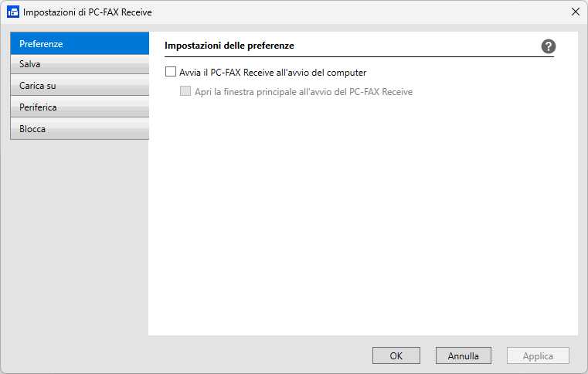Click the window title 'Impostazioni di PC-FAX Receive'
This screenshot has height=374, width=588.
pos(87,12)
